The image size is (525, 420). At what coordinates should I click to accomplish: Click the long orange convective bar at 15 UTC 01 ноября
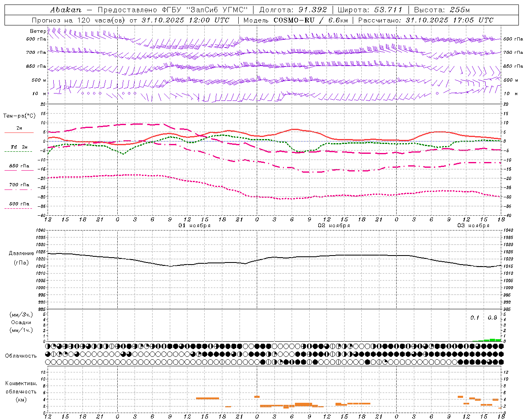(208, 398)
